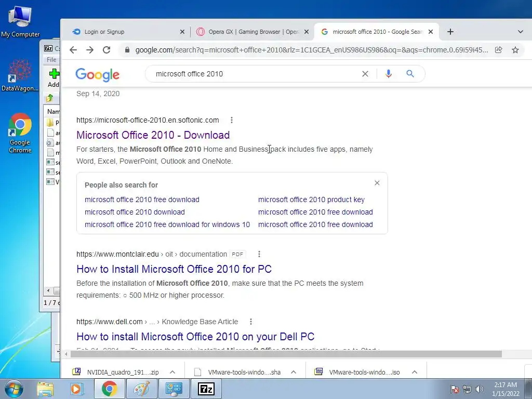Screen dimensions: 532x399
Task: Click the magnifier search button
Action: coord(410,74)
